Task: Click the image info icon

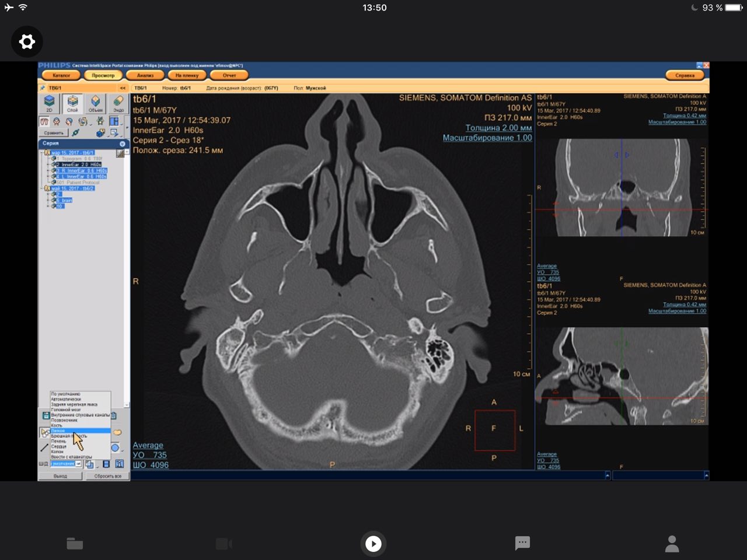Action: (x=119, y=464)
